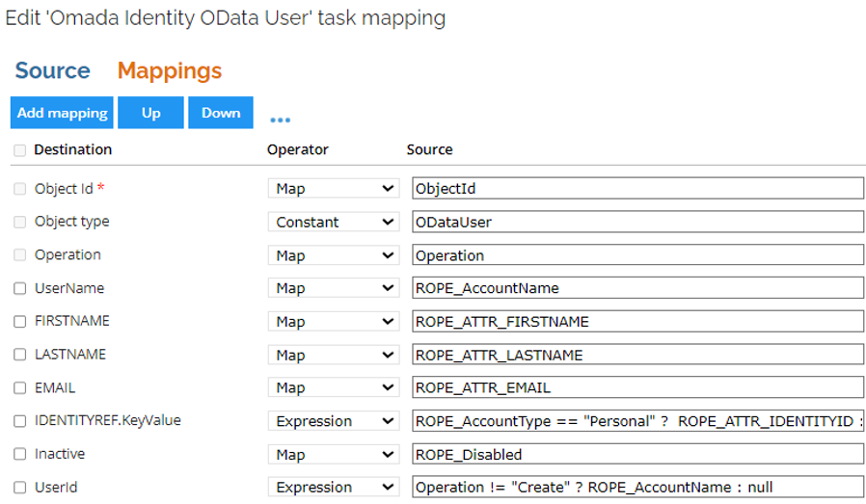The image size is (866, 504).
Task: Click the FIRSTNAME destination label
Action: click(x=72, y=321)
